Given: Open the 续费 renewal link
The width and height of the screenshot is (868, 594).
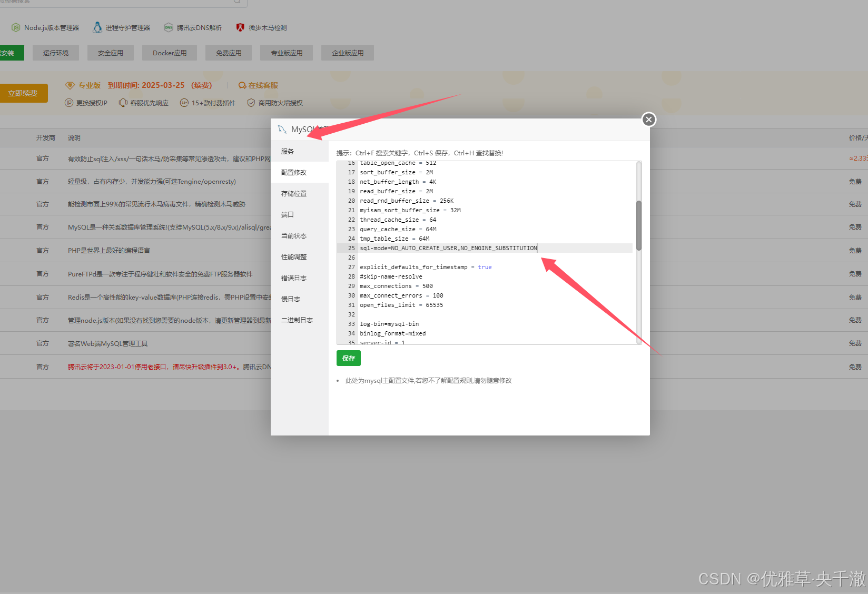Looking at the screenshot, I should pyautogui.click(x=202, y=85).
